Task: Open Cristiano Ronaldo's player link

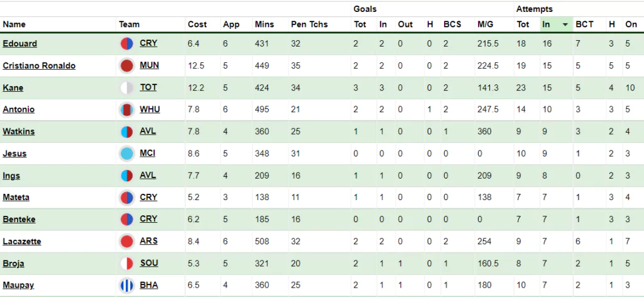Action: point(39,65)
